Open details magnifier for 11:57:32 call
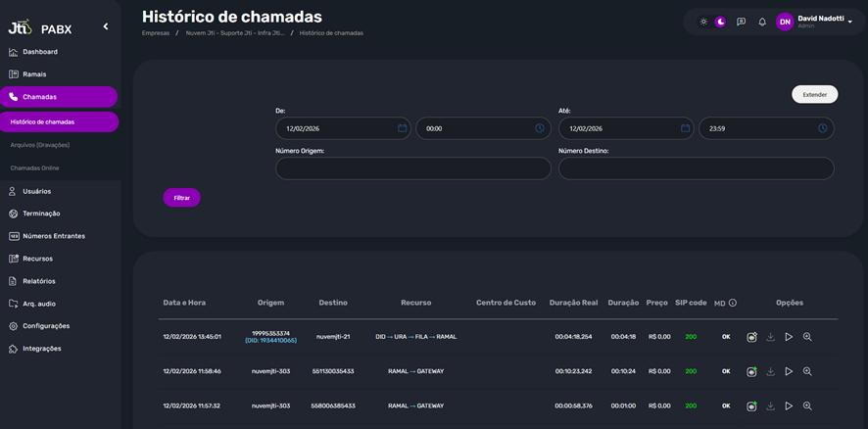 point(807,405)
